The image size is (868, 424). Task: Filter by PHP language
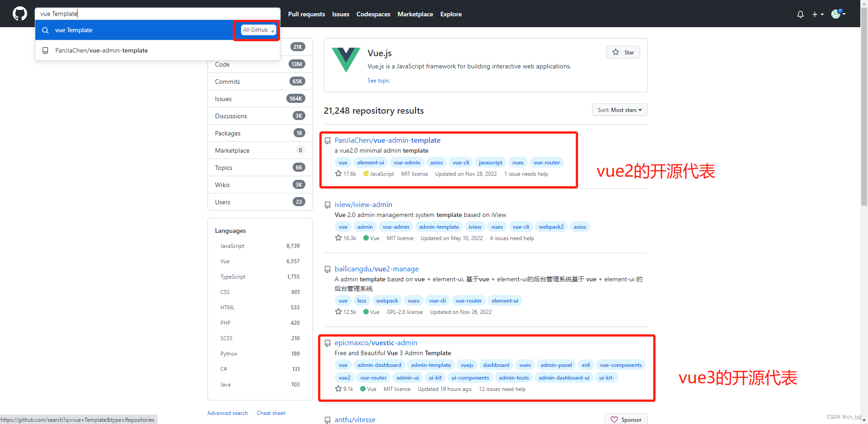coord(260,323)
